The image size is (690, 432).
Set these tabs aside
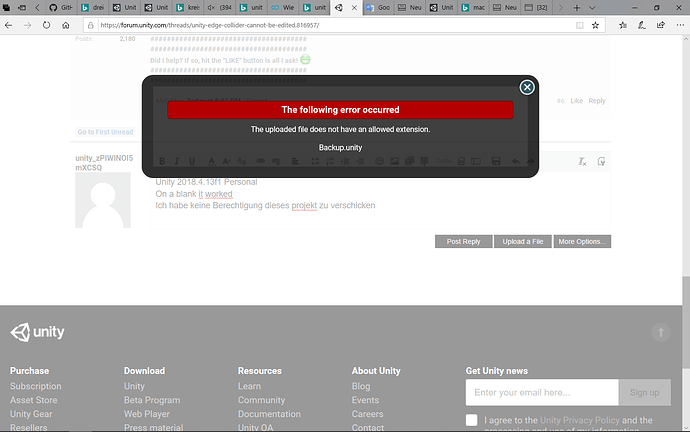22,7
